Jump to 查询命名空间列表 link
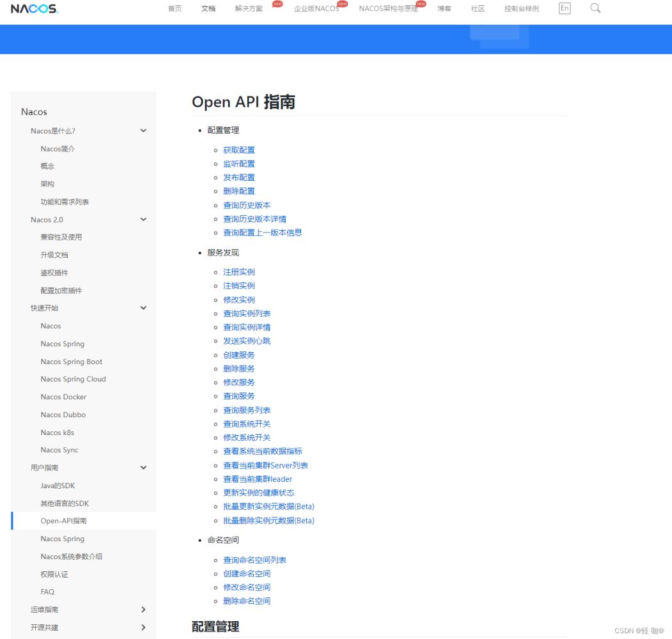The width and height of the screenshot is (672, 639). click(x=254, y=560)
